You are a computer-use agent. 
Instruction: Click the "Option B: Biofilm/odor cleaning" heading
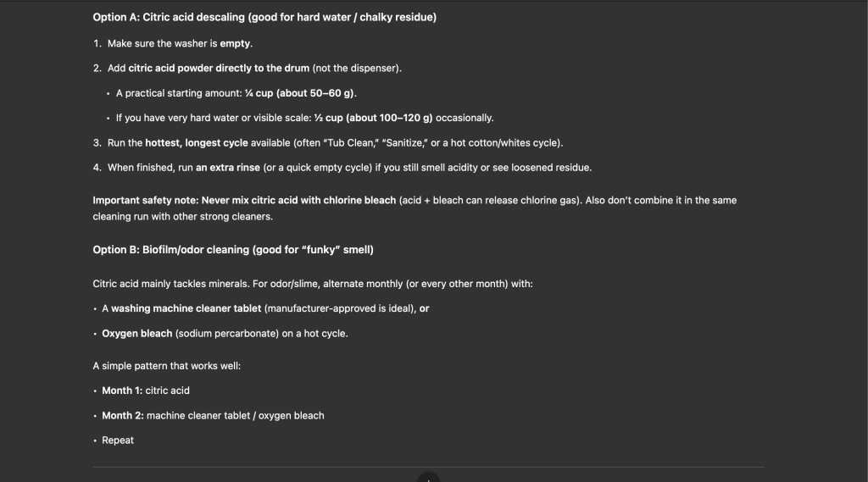pos(233,250)
